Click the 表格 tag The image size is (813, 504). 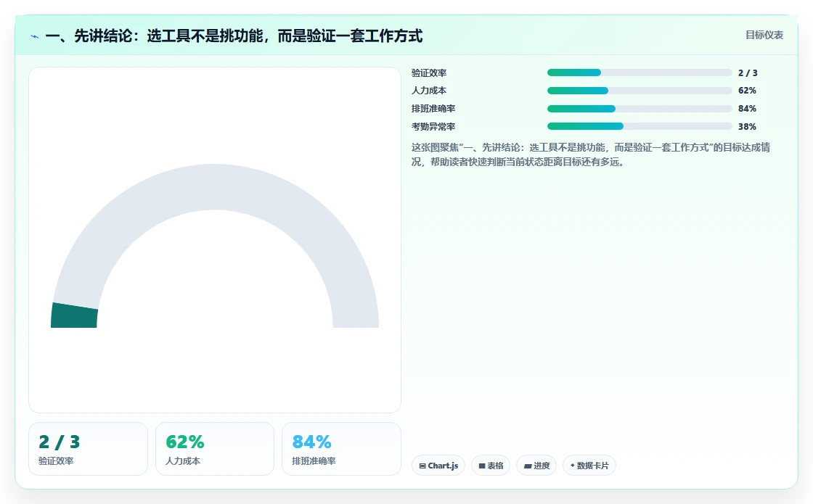coord(491,466)
